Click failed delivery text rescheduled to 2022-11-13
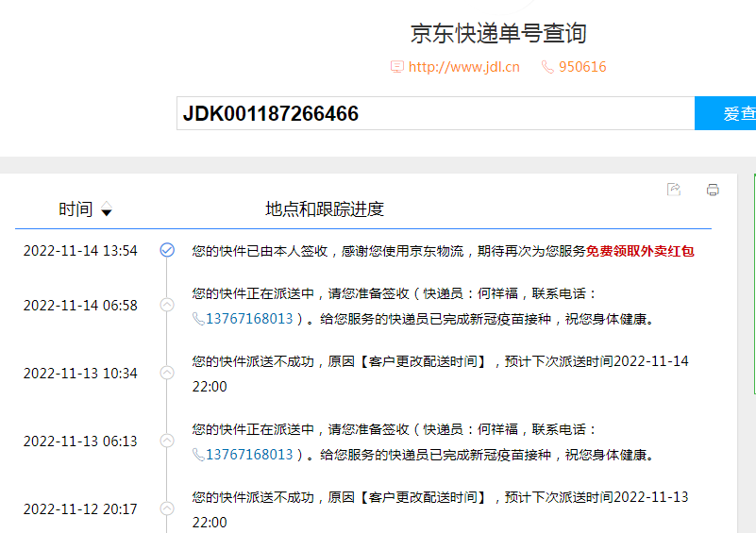756x533 pixels. (440, 509)
